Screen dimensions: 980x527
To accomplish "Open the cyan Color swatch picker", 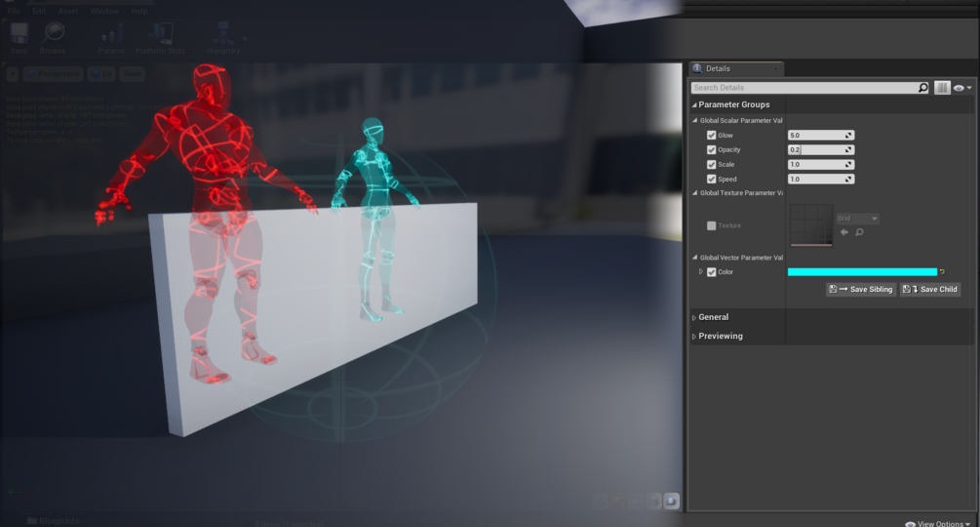I will coord(863,272).
